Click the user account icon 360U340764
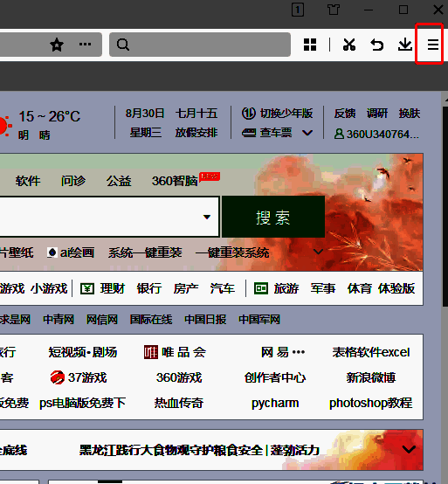 click(339, 134)
